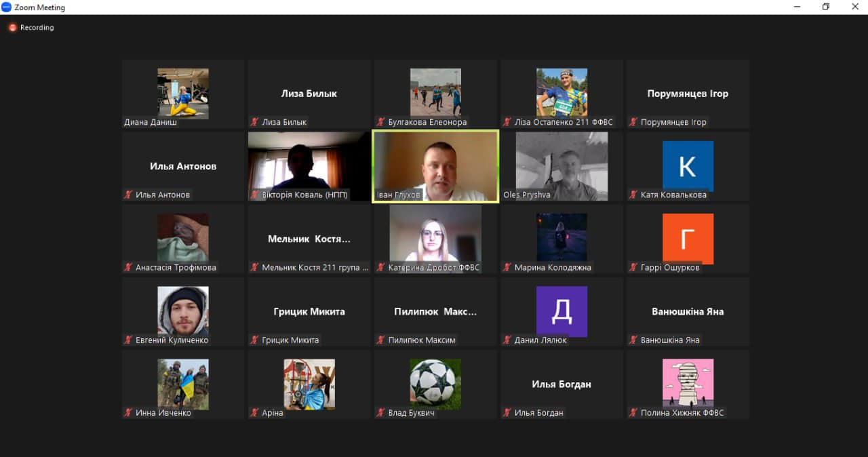Select Oles Pryshva's video tile
The image size is (868, 457).
[x=561, y=166]
